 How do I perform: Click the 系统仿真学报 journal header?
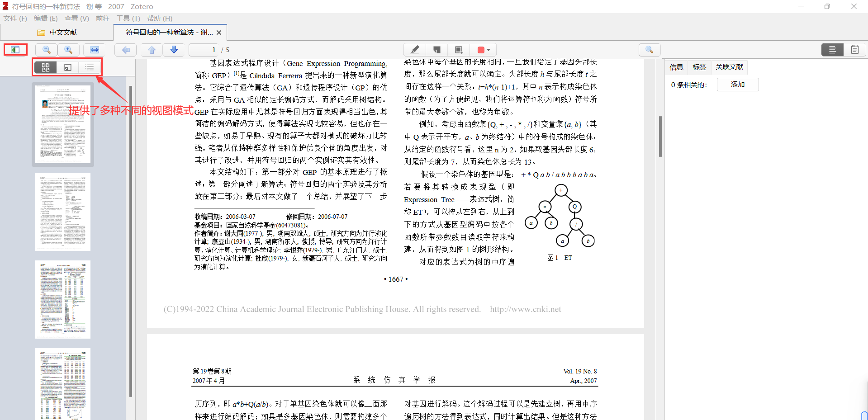pyautogui.click(x=394, y=380)
